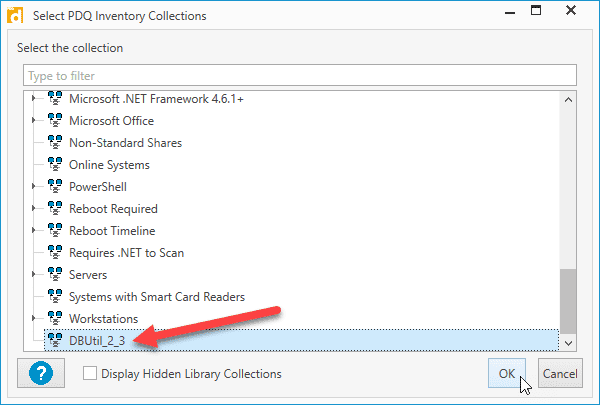The image size is (600, 405).
Task: Expand the Workstations collection node
Action: point(34,318)
